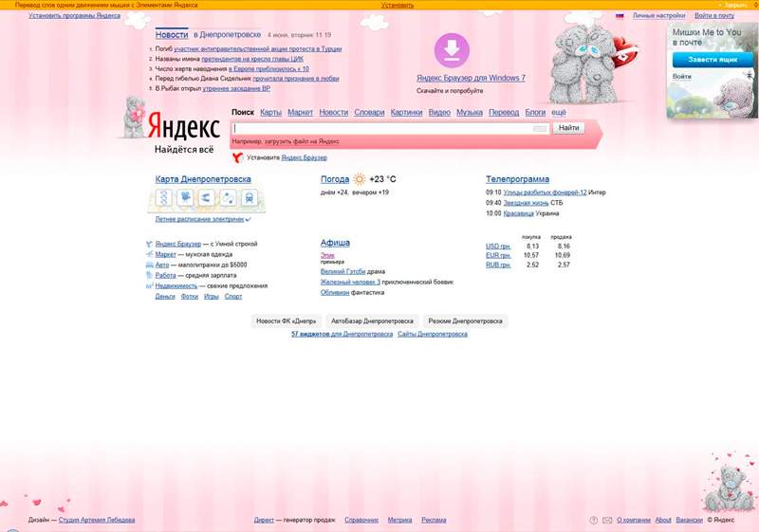
Task: Click the sun weather icon
Action: 360,179
